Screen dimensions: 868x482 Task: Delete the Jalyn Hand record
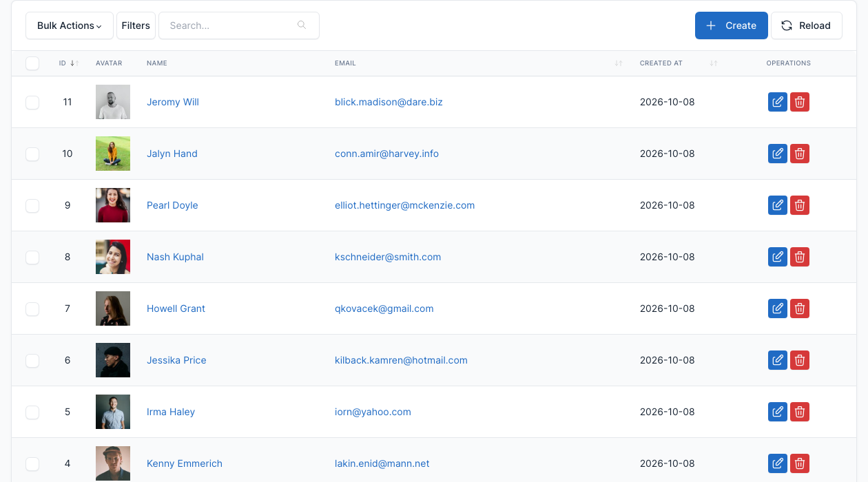tap(800, 154)
